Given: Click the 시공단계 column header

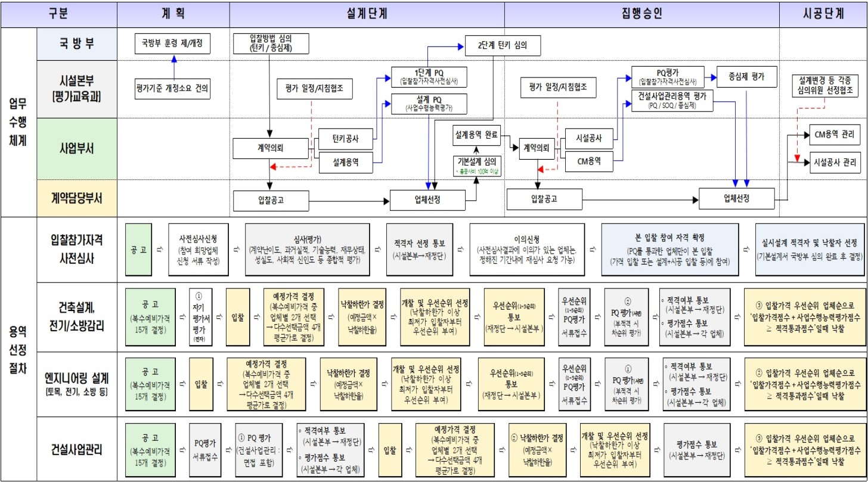Looking at the screenshot, I should [823, 14].
